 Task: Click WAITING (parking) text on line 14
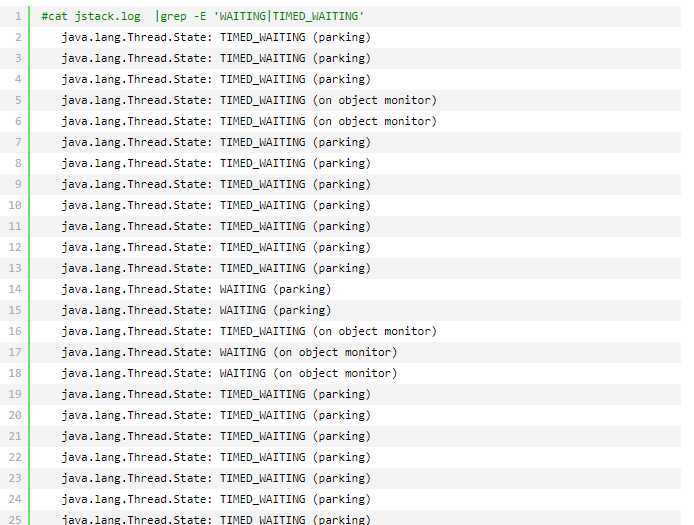tap(275, 289)
